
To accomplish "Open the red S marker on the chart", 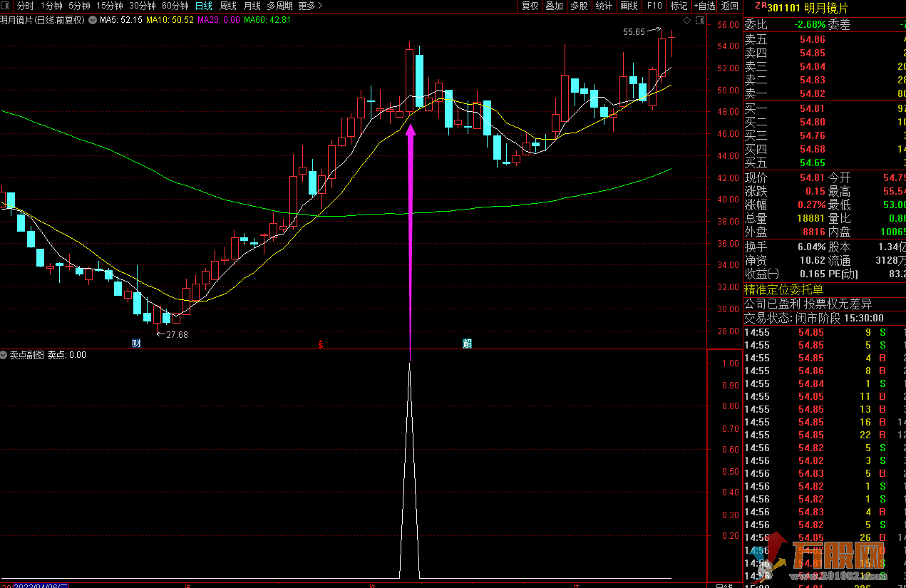I will (321, 344).
